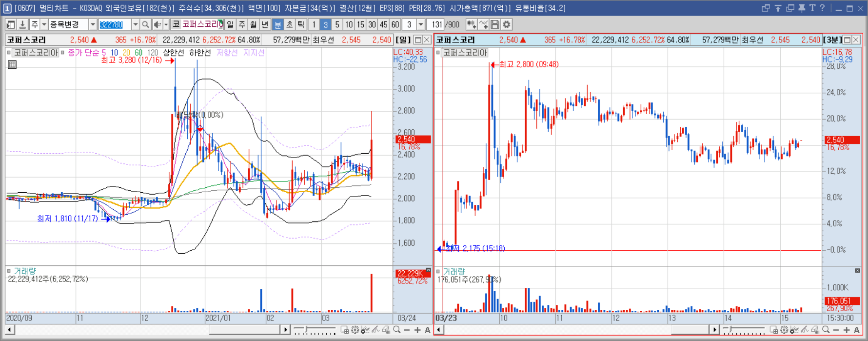This screenshot has width=868, height=341.
Task: Click the 거래량 volume label on daily chart
Action: [25, 271]
